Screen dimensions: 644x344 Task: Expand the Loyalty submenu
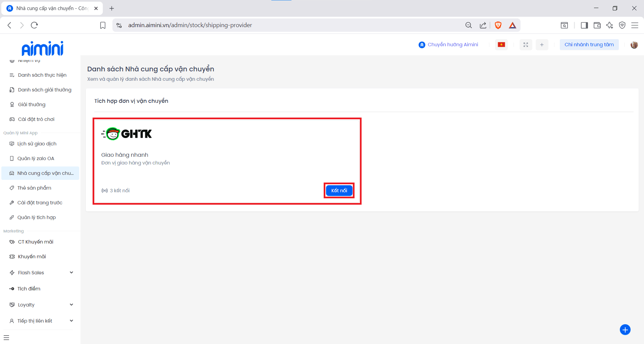[x=71, y=305]
